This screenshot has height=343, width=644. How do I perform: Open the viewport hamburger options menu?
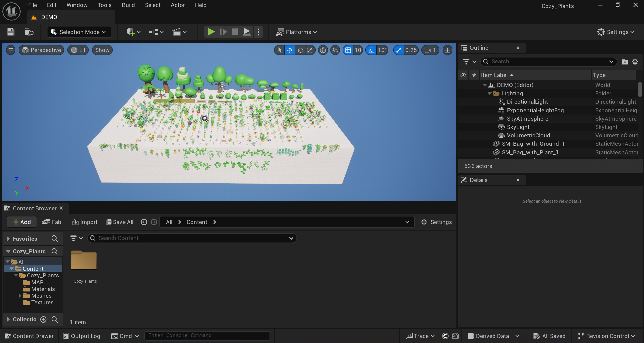point(11,50)
